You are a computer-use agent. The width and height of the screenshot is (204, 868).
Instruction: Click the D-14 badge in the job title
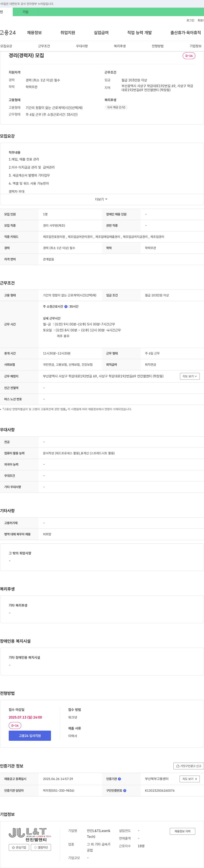[189, 56]
